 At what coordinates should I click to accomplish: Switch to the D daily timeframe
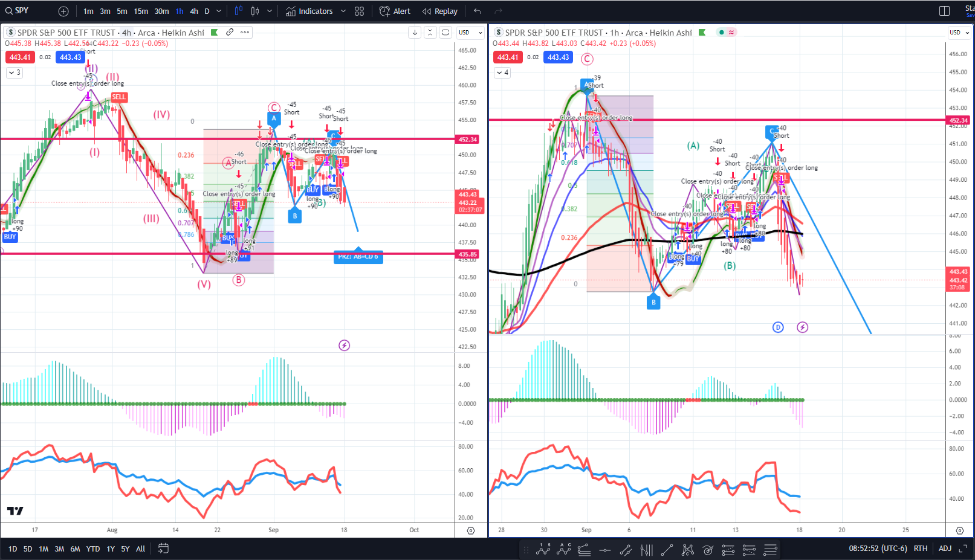tap(207, 11)
